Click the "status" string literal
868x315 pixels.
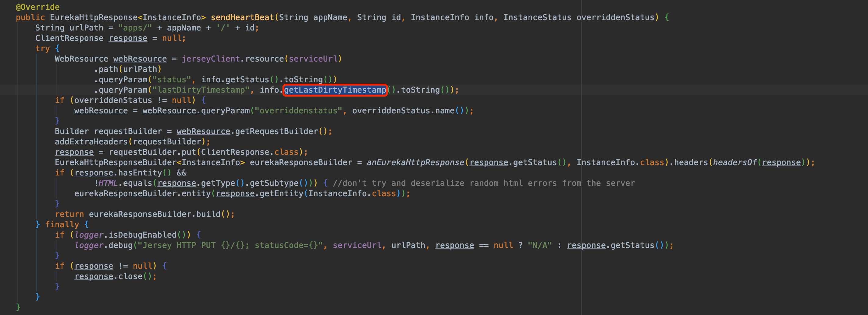172,80
